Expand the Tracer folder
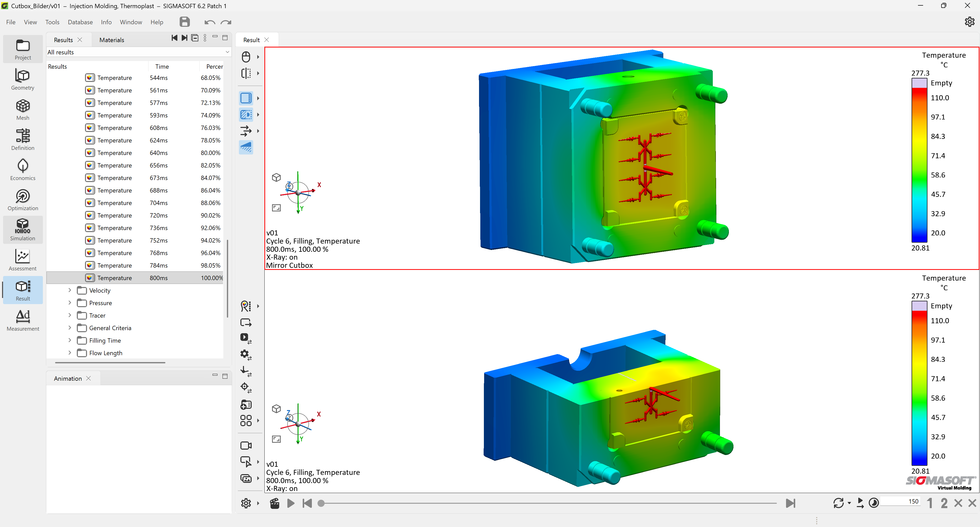 click(x=70, y=315)
